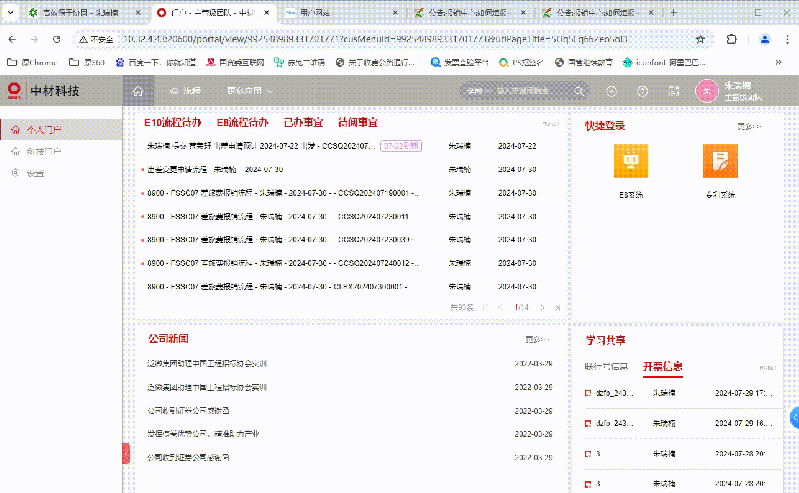This screenshot has height=493, width=799.
Task: Open todo item ending CCSQ20240724001 2
Action: coord(283,263)
